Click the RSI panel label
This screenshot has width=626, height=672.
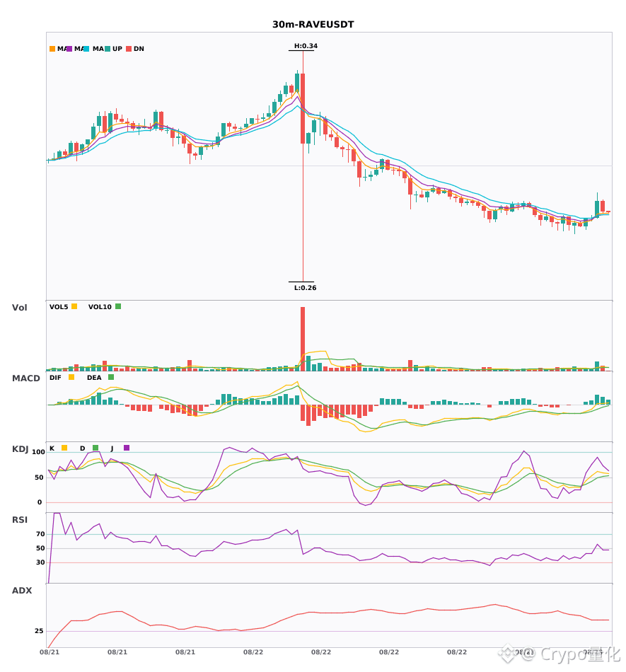[20, 520]
